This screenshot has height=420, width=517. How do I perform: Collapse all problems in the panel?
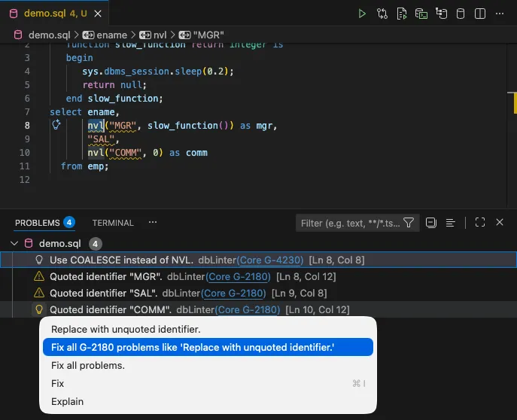pos(431,223)
